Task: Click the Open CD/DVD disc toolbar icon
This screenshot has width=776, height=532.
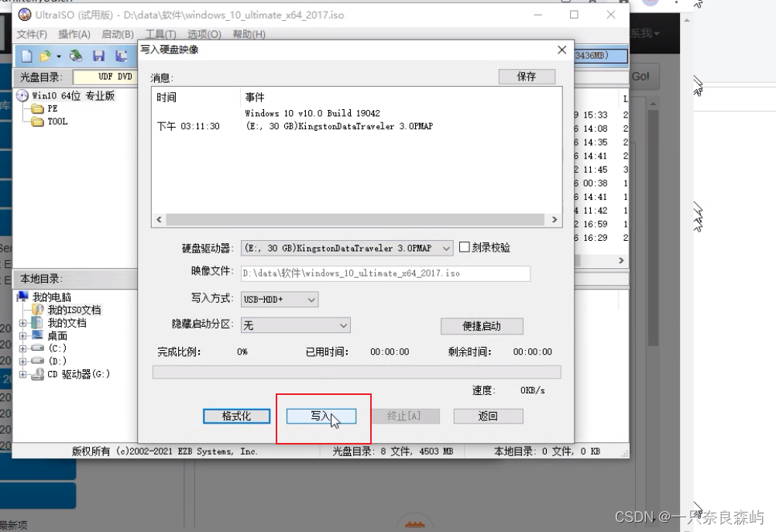Action: point(76,56)
